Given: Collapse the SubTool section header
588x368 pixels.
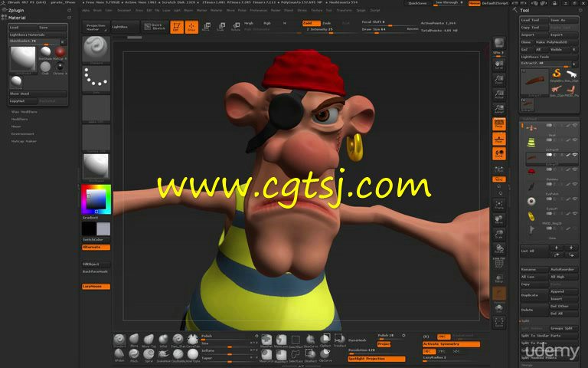Looking at the screenshot, I should click(530, 119).
